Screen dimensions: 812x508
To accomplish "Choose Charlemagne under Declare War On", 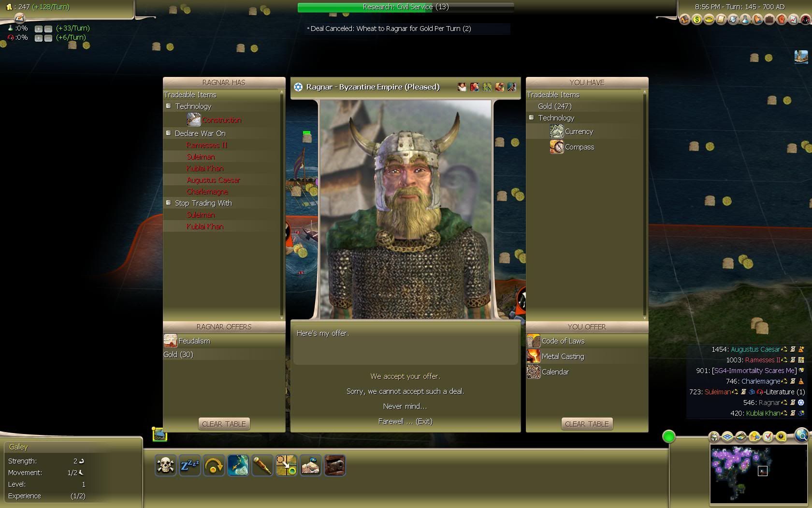I will tap(207, 192).
